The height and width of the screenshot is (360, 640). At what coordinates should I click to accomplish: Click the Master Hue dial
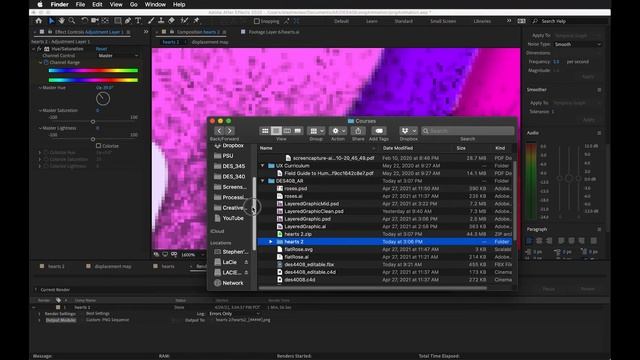[x=103, y=98]
